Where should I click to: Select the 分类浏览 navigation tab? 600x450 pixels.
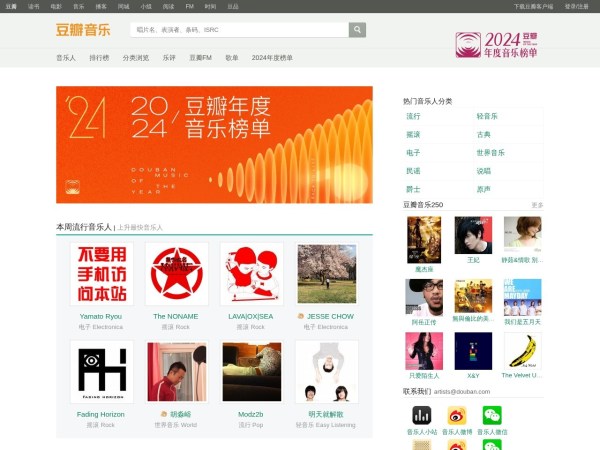136,58
